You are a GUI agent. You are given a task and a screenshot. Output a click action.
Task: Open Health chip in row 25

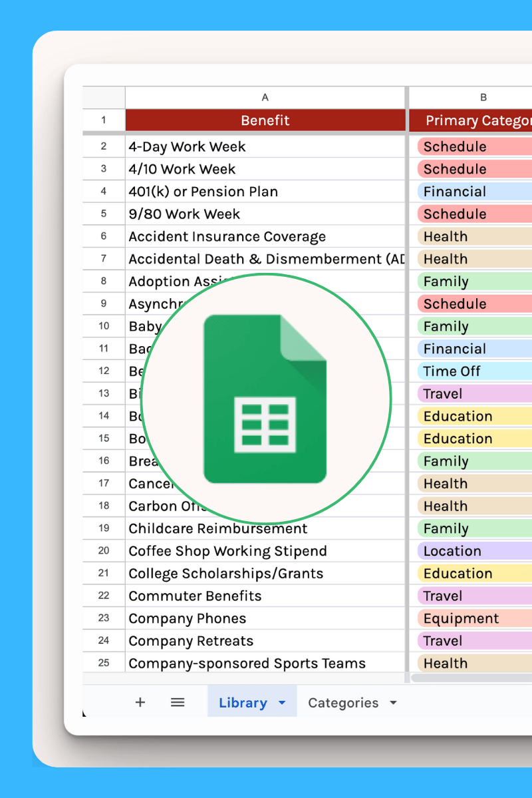pyautogui.click(x=475, y=663)
